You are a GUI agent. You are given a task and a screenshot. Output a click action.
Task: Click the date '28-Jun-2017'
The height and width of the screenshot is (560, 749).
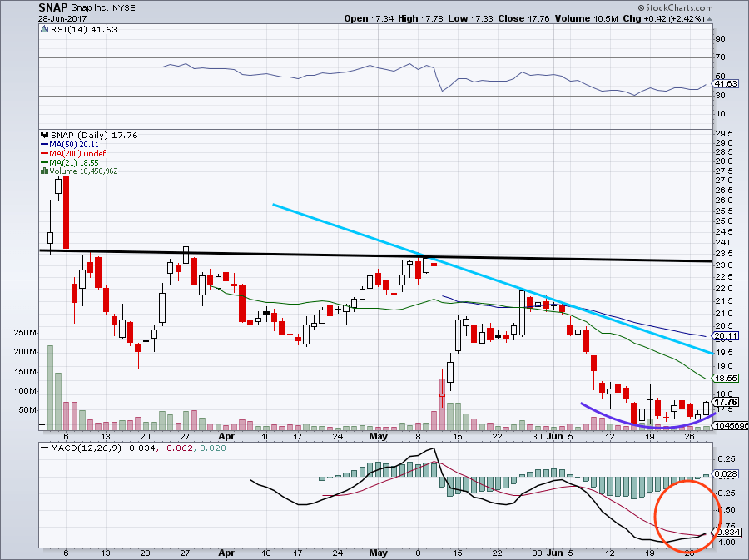tap(62, 18)
